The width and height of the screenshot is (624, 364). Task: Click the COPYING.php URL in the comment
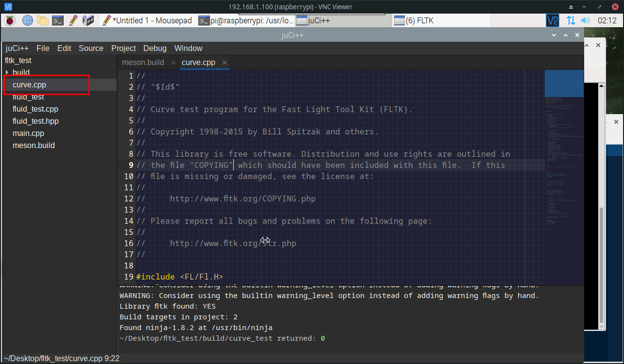coord(243,199)
